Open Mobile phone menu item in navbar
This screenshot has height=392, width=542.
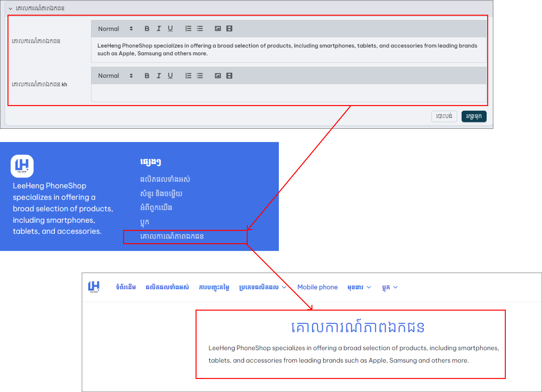click(x=317, y=287)
